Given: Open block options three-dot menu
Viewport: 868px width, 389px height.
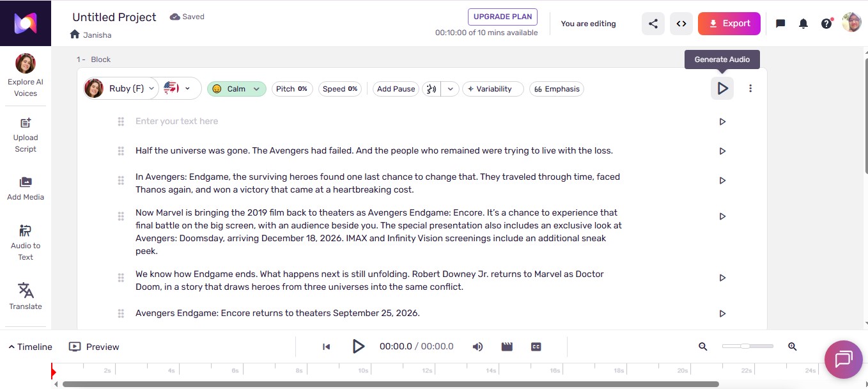Looking at the screenshot, I should coord(750,88).
